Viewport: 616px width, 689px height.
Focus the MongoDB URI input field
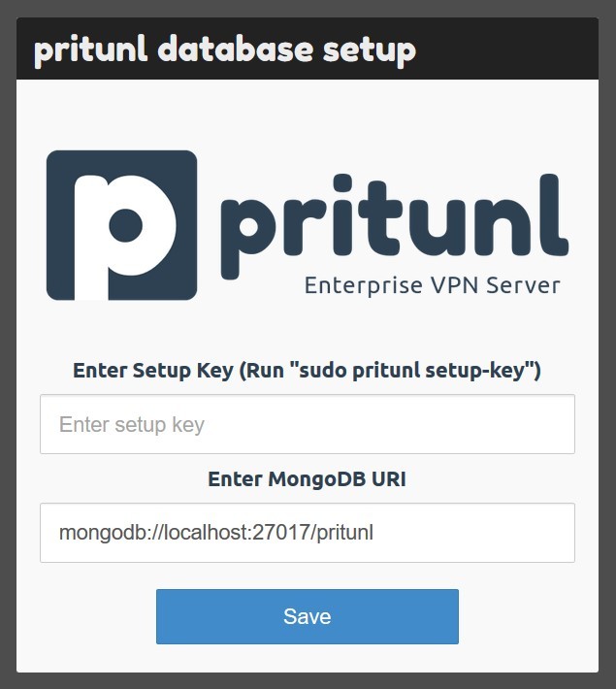(307, 533)
